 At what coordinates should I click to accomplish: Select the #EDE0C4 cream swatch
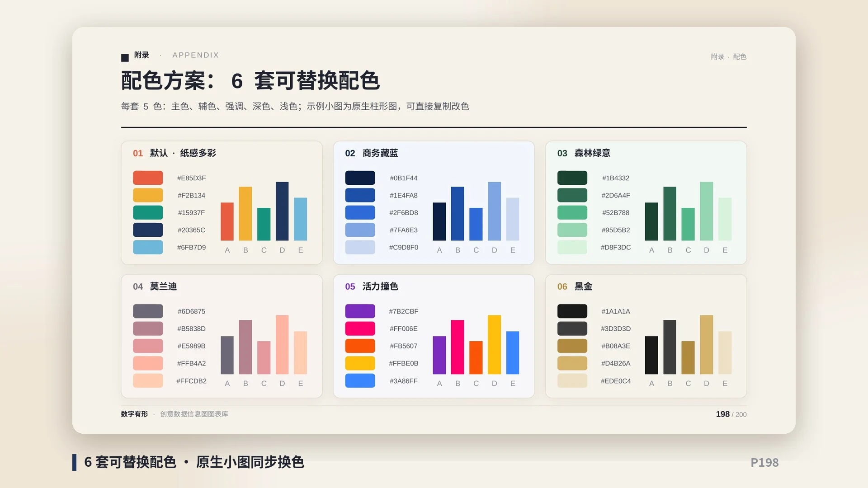pos(572,381)
